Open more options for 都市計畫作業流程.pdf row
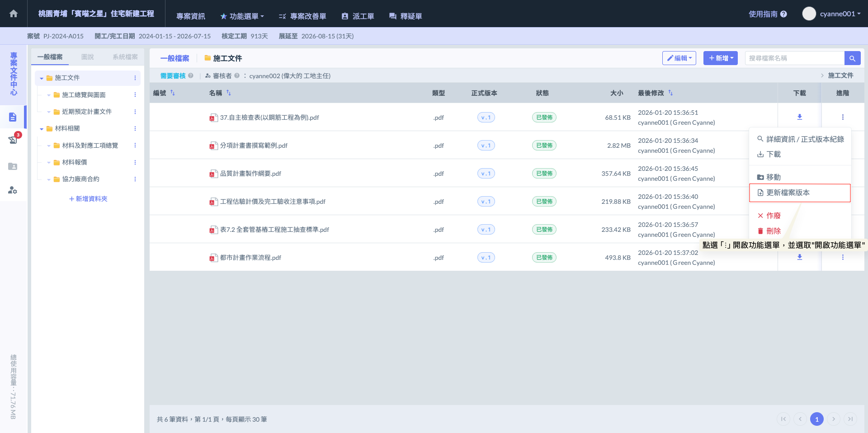868x433 pixels. pyautogui.click(x=843, y=257)
